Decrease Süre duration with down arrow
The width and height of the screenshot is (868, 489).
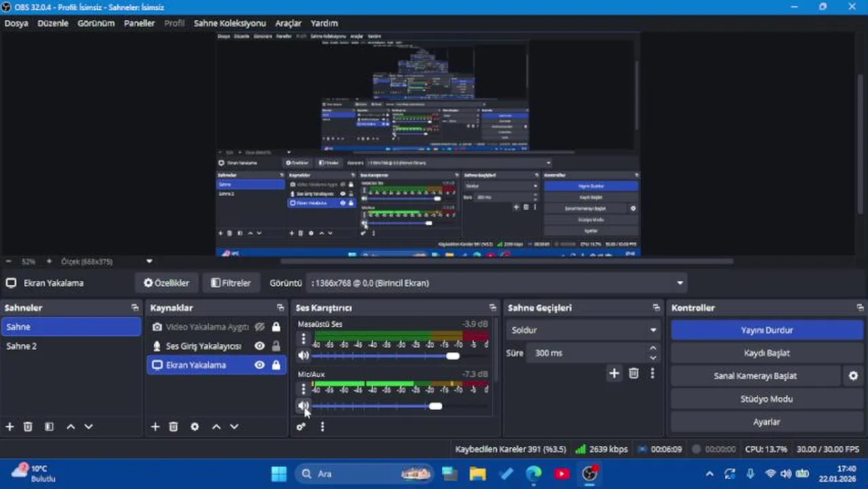coord(653,357)
